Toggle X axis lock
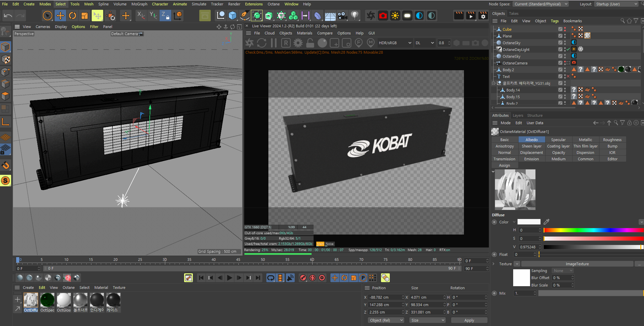Screen dimensions: 644x326 tap(141, 16)
